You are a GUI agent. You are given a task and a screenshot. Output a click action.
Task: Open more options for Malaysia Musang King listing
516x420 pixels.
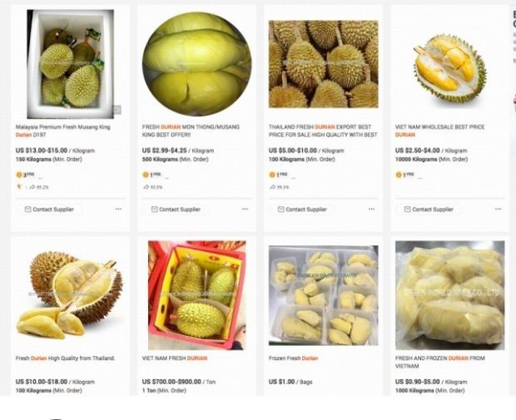click(x=118, y=210)
